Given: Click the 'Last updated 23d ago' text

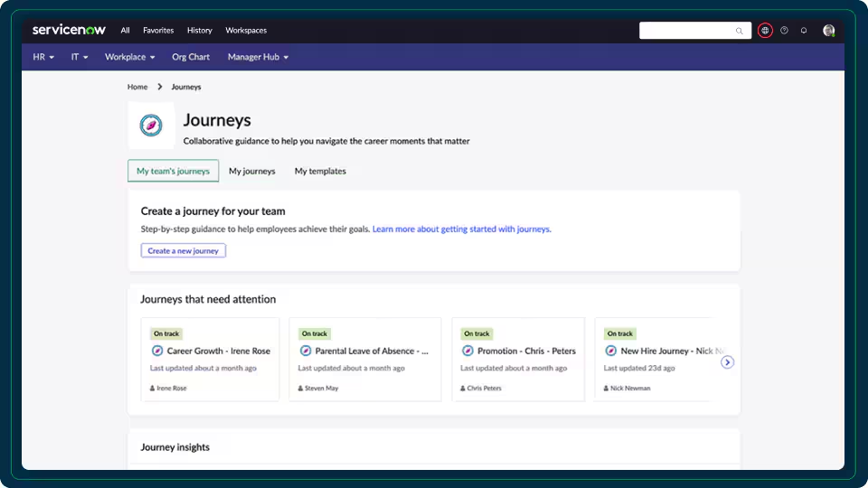Looking at the screenshot, I should 639,368.
